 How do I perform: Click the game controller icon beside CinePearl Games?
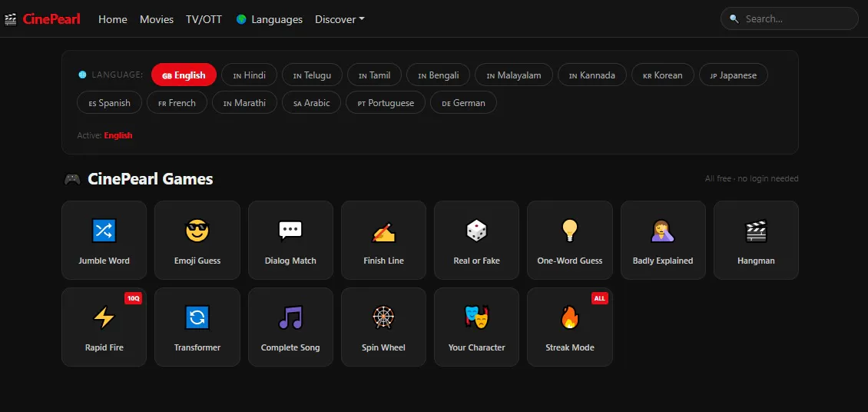[72, 179]
